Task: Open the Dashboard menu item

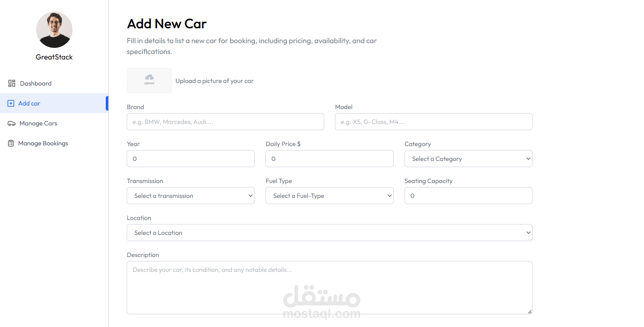Action: point(35,83)
